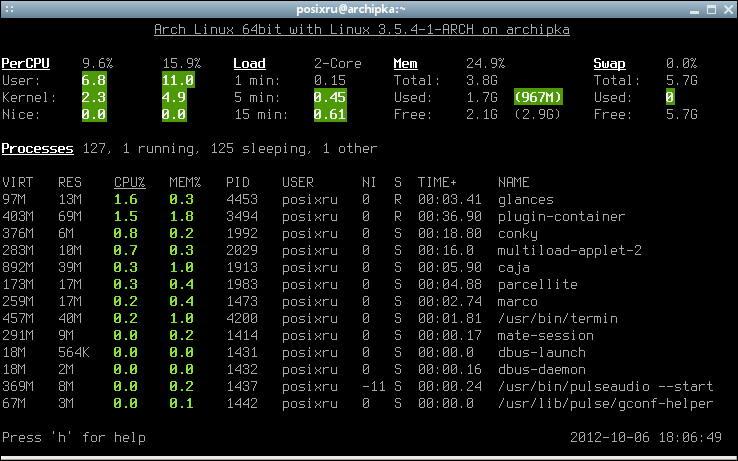
Task: Click the window menu icon in title bar
Action: [9, 9]
